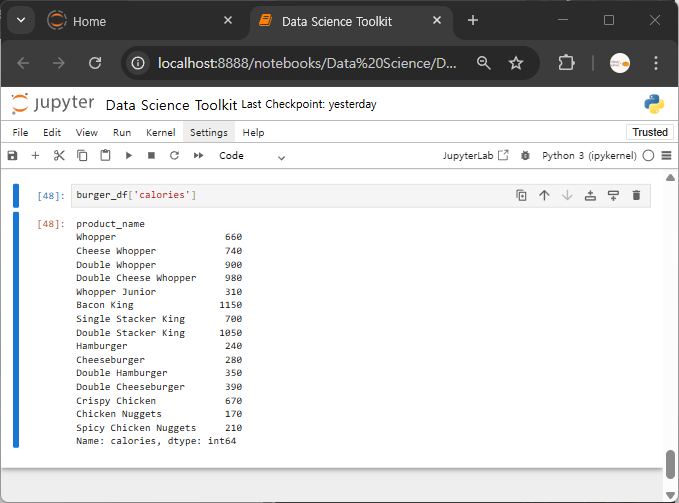The image size is (679, 503).
Task: Restart the kernel with circular arrow icon
Action: pos(175,155)
